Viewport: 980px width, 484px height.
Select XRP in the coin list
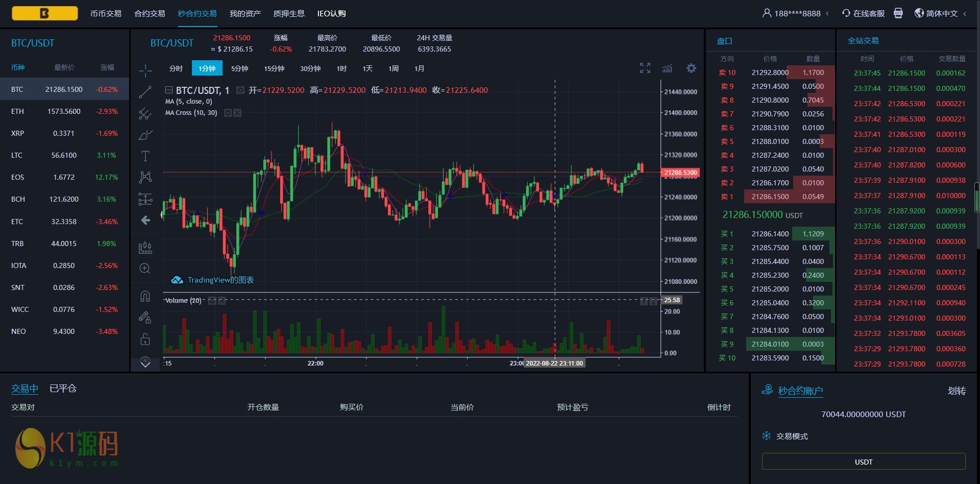(64, 133)
